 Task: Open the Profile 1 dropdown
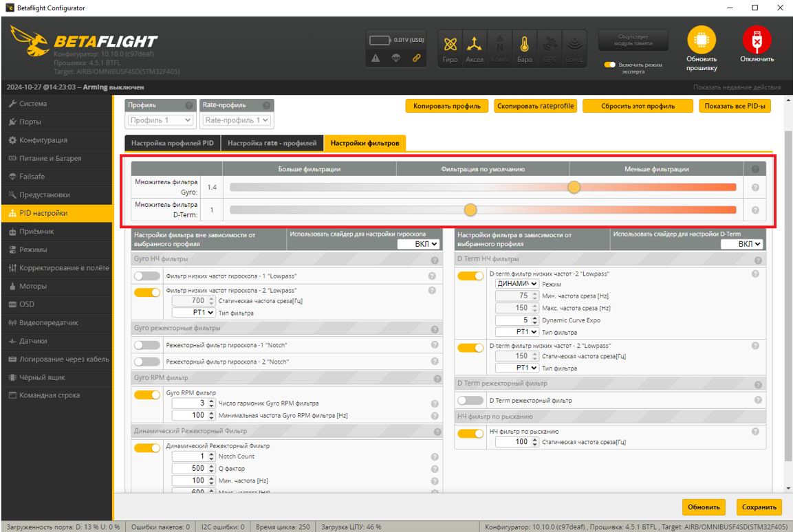160,120
